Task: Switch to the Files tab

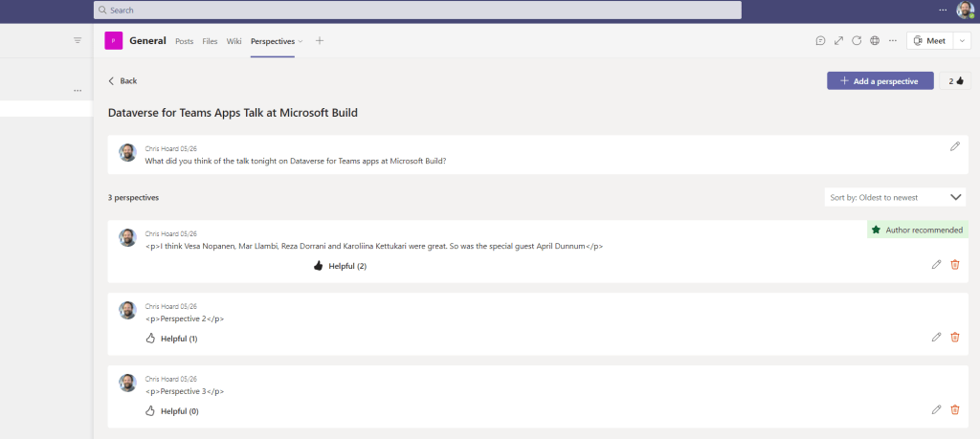Action: point(210,41)
